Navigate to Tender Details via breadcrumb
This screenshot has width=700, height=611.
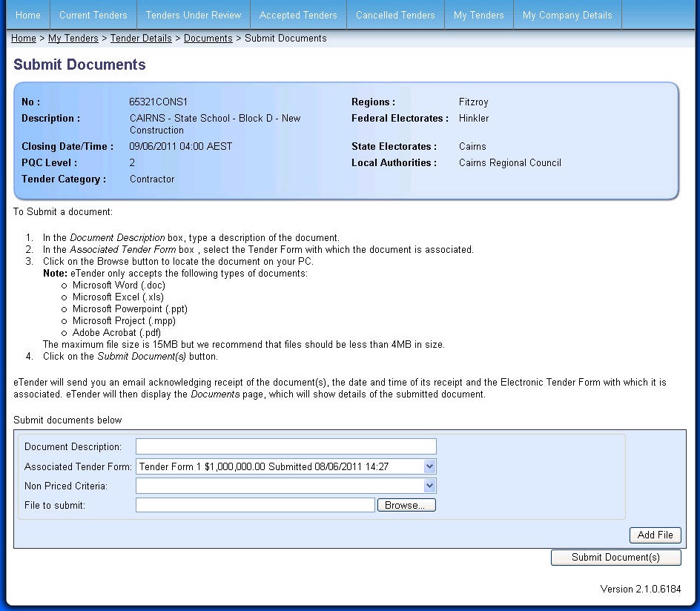[141, 38]
